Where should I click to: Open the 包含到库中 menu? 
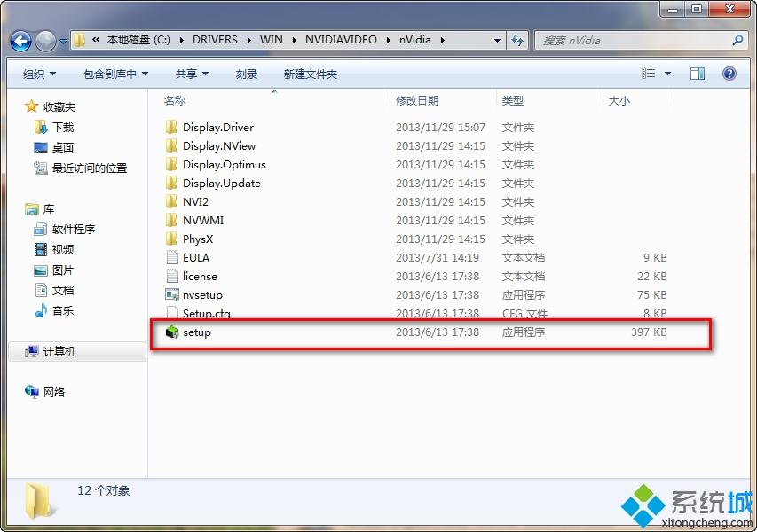[x=116, y=74]
